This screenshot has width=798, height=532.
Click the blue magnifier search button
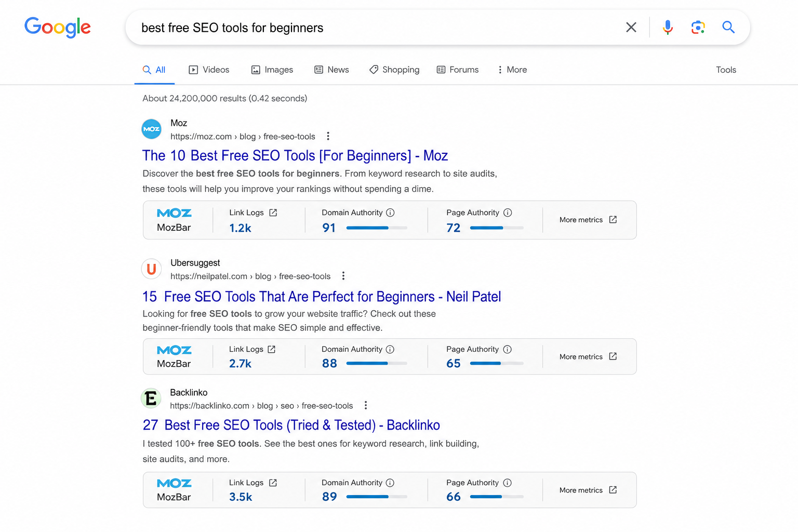tap(728, 27)
